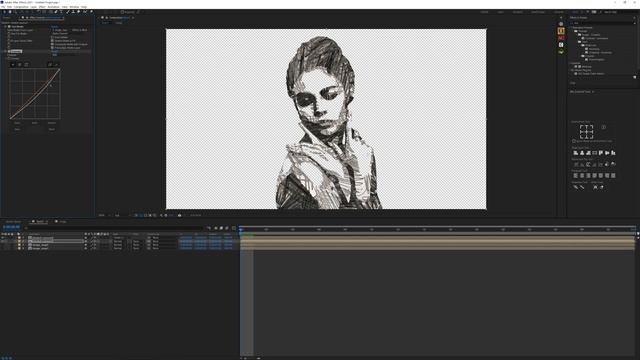Open the Layer menu

tap(33, 7)
